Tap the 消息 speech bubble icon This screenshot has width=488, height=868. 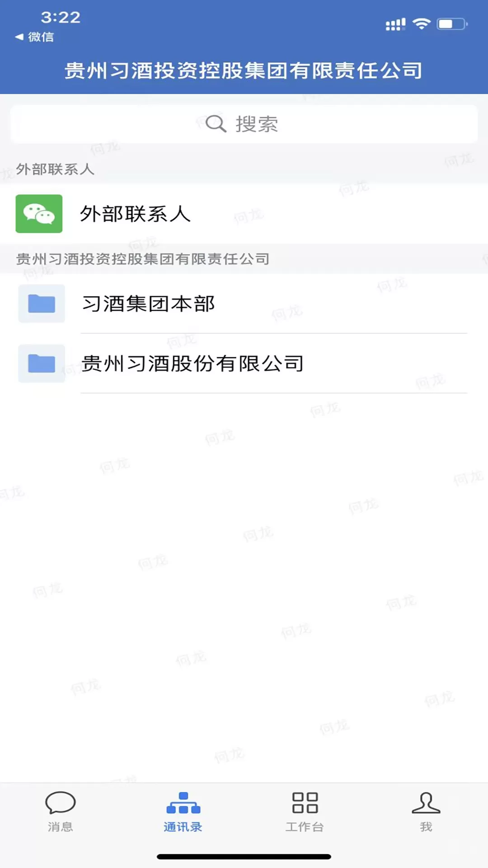pos(60,802)
